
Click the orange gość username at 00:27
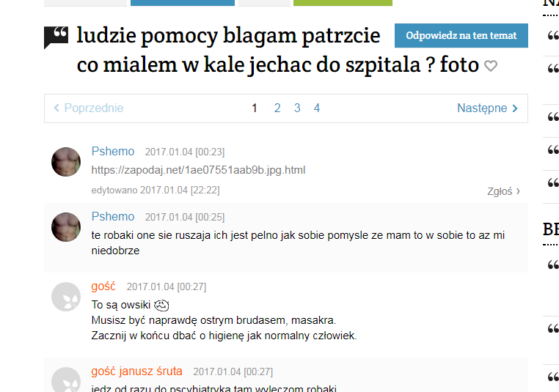(103, 286)
